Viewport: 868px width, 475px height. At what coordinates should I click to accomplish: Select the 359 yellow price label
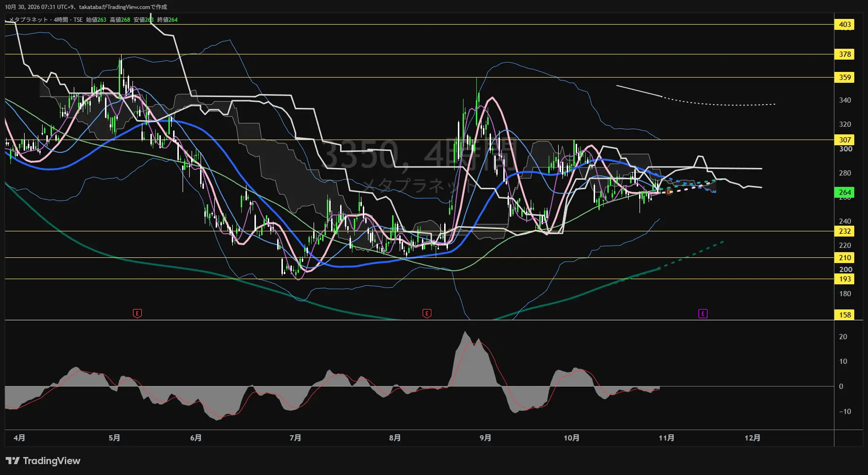tap(845, 78)
